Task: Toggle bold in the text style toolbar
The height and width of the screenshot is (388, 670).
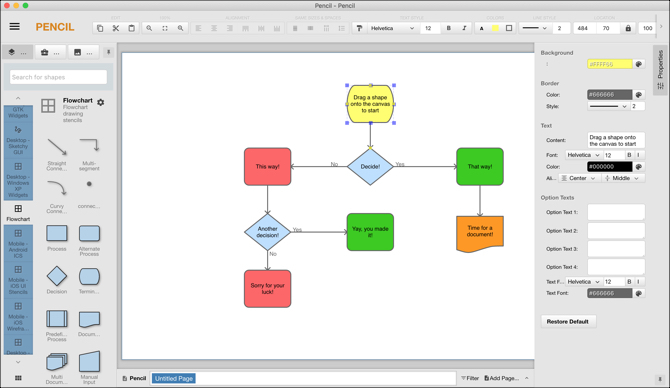Action: (x=449, y=28)
